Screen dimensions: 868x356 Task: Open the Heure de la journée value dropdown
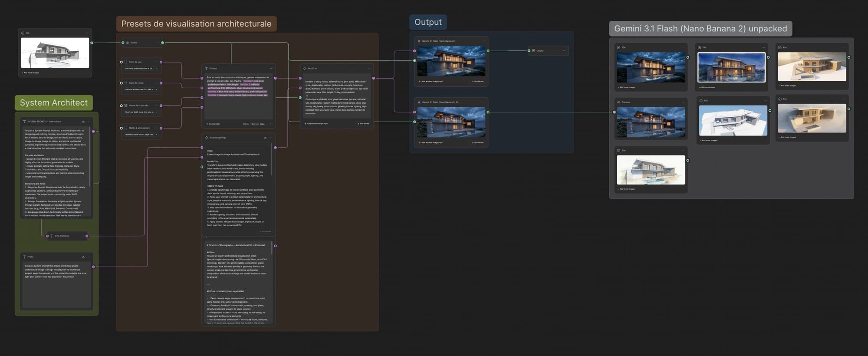[141, 112]
